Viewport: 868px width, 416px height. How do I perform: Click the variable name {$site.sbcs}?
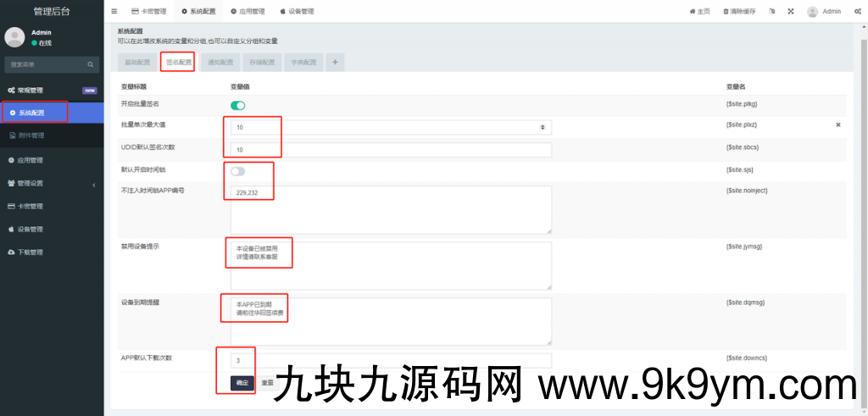point(742,147)
